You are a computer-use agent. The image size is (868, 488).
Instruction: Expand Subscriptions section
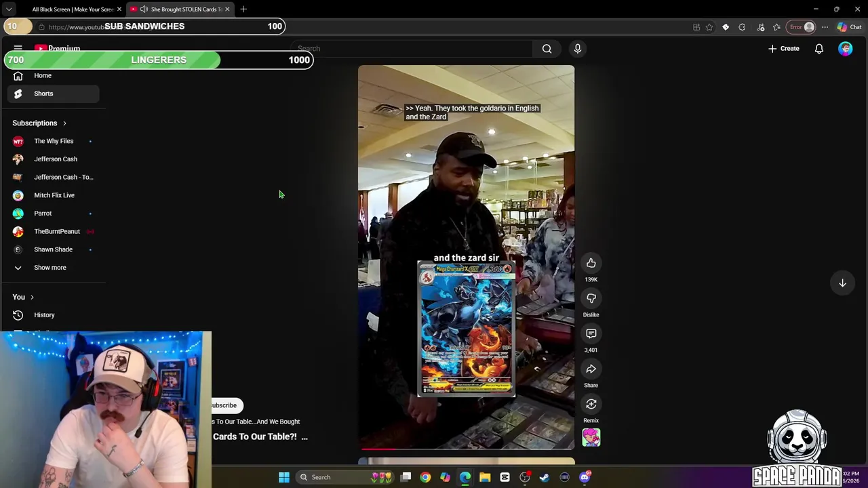39,123
